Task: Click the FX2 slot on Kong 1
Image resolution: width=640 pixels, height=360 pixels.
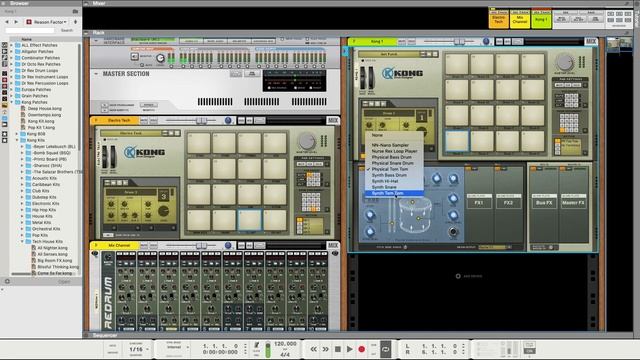Action: [x=508, y=202]
